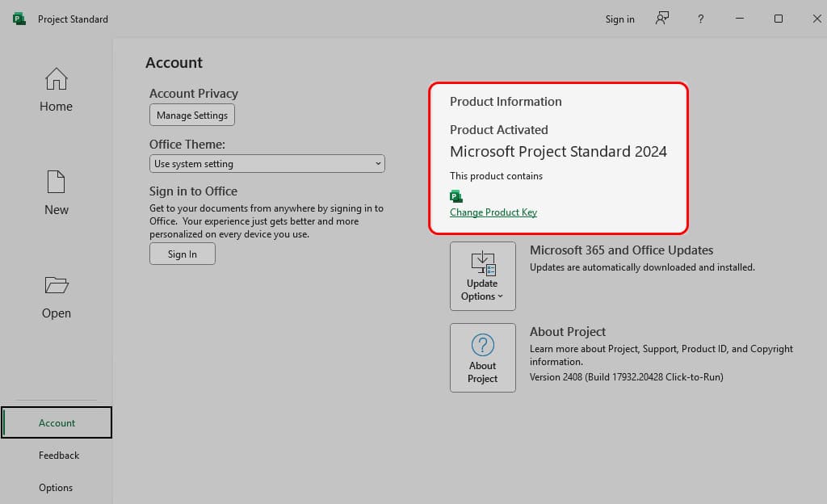Click the Account Privacy heading

pos(194,94)
